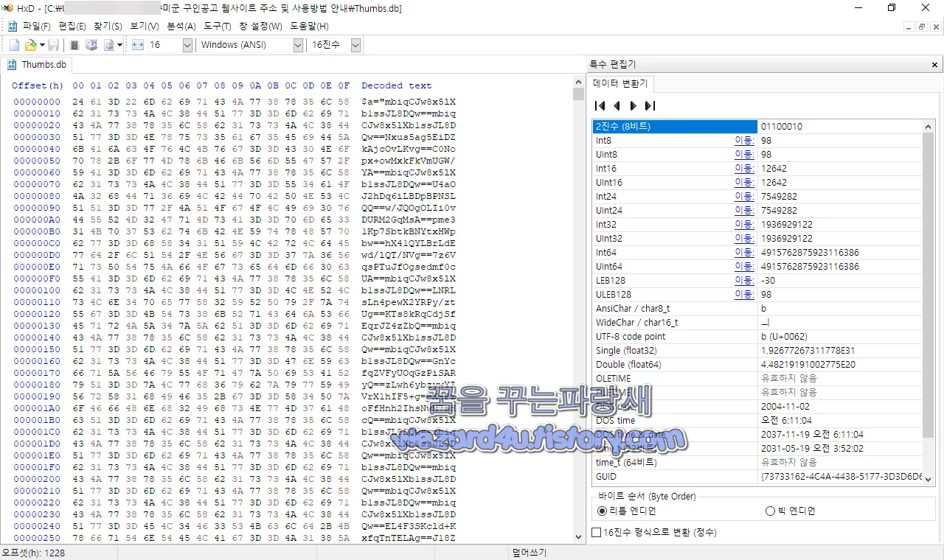Select 빅 엔디언 byte order

pos(791,511)
